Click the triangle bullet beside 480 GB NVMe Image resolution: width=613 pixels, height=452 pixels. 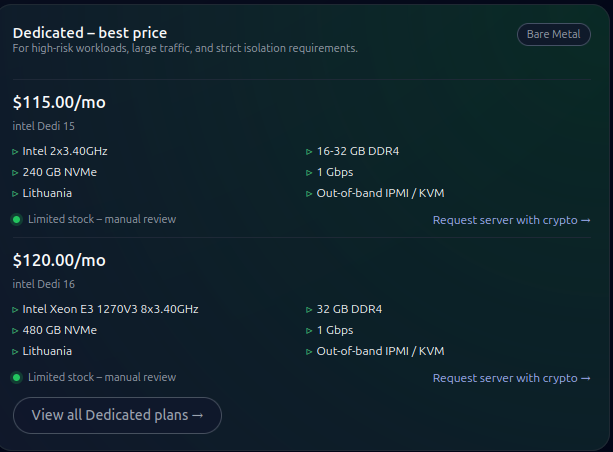15,330
